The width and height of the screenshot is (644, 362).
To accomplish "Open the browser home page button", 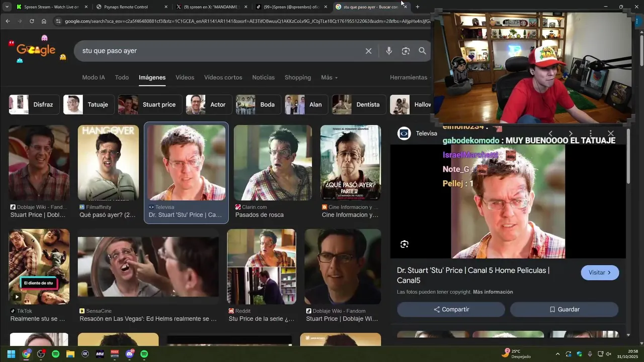I will [44, 21].
